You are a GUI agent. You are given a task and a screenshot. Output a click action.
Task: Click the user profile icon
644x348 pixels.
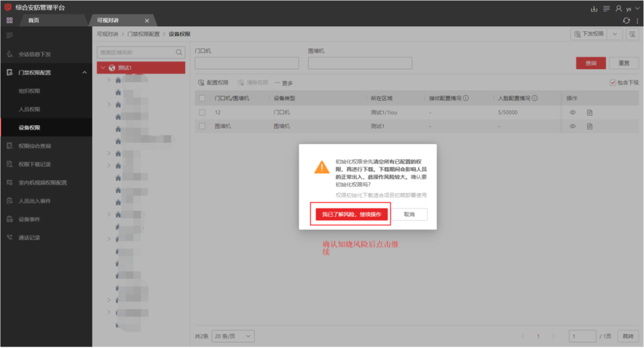(x=618, y=8)
